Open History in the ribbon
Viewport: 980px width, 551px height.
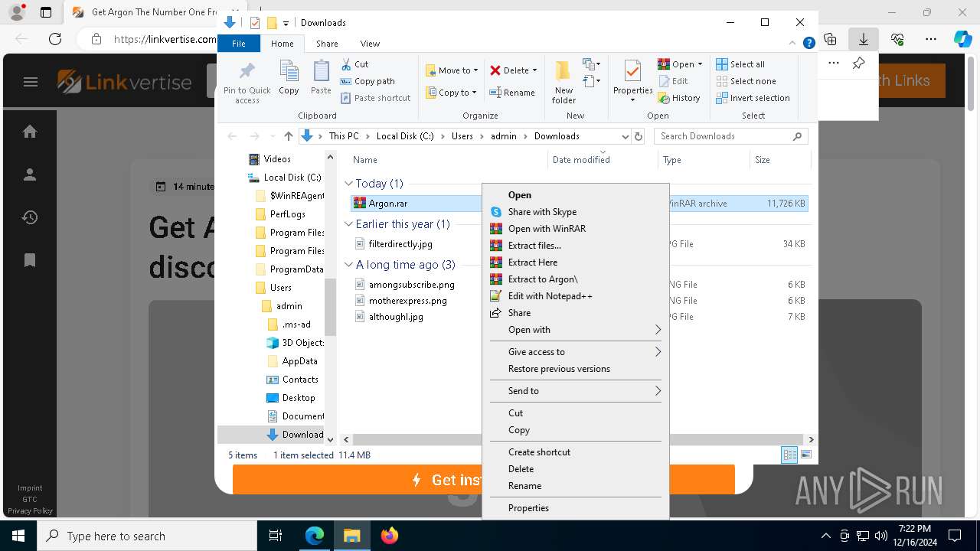pos(679,98)
